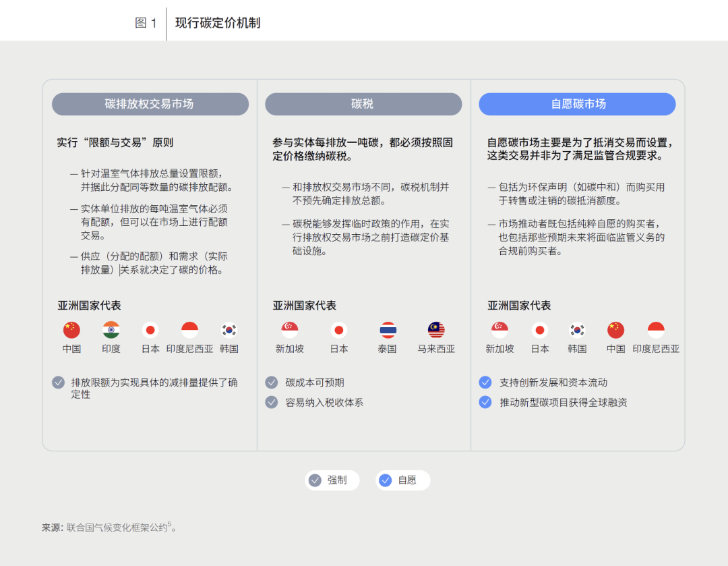
Task: Click the 自愿 legend pill
Action: (402, 480)
